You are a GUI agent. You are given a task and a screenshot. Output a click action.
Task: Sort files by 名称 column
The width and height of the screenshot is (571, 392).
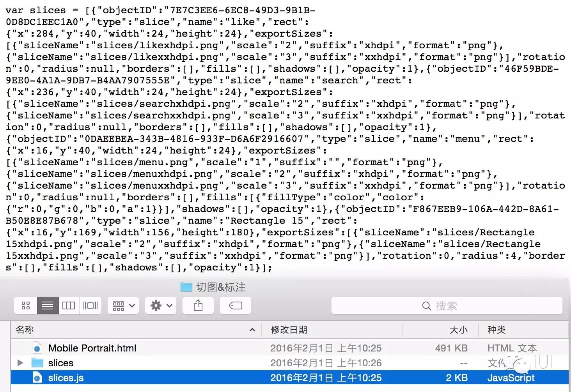[x=136, y=330]
